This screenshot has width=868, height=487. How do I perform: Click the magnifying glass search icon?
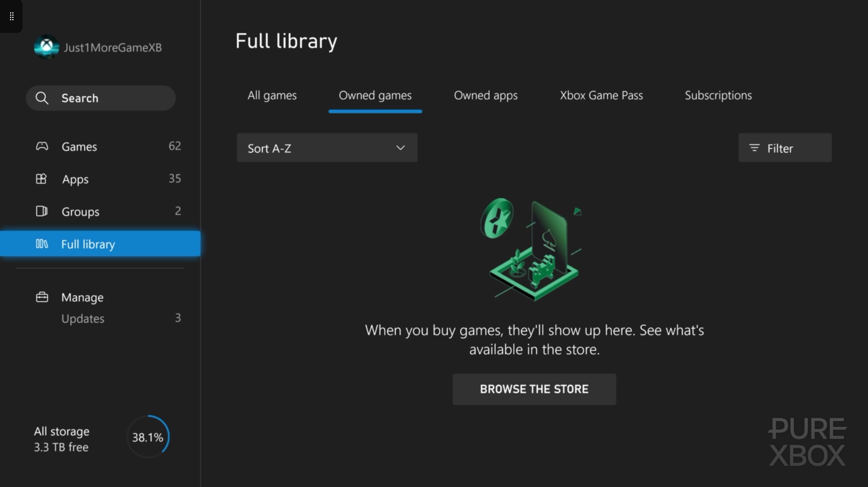tap(42, 98)
